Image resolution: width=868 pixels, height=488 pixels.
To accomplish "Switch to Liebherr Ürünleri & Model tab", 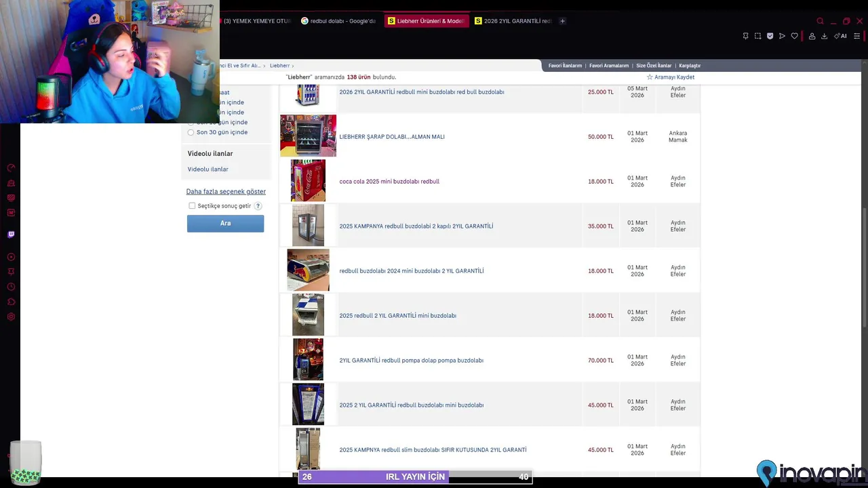I will tap(426, 21).
